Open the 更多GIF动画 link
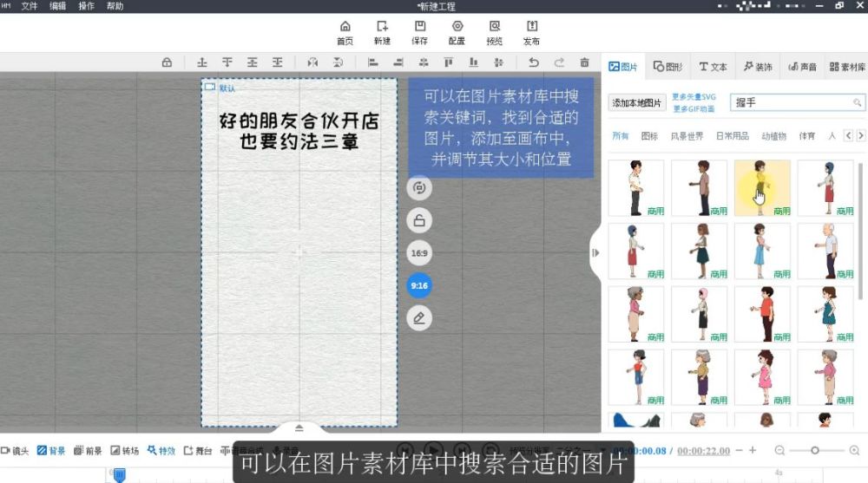Image resolution: width=868 pixels, height=483 pixels. coord(694,109)
